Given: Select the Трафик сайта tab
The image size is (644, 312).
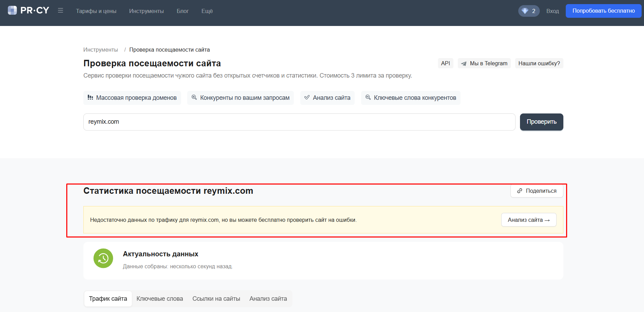Looking at the screenshot, I should [108, 299].
